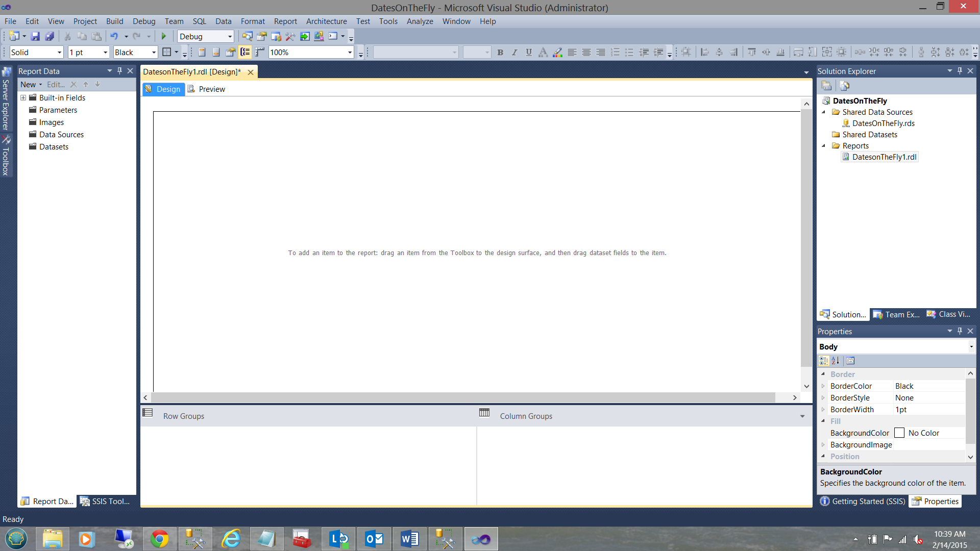This screenshot has width=980, height=551.
Task: Toggle the Grouping pane button in toolbar
Action: (x=245, y=52)
